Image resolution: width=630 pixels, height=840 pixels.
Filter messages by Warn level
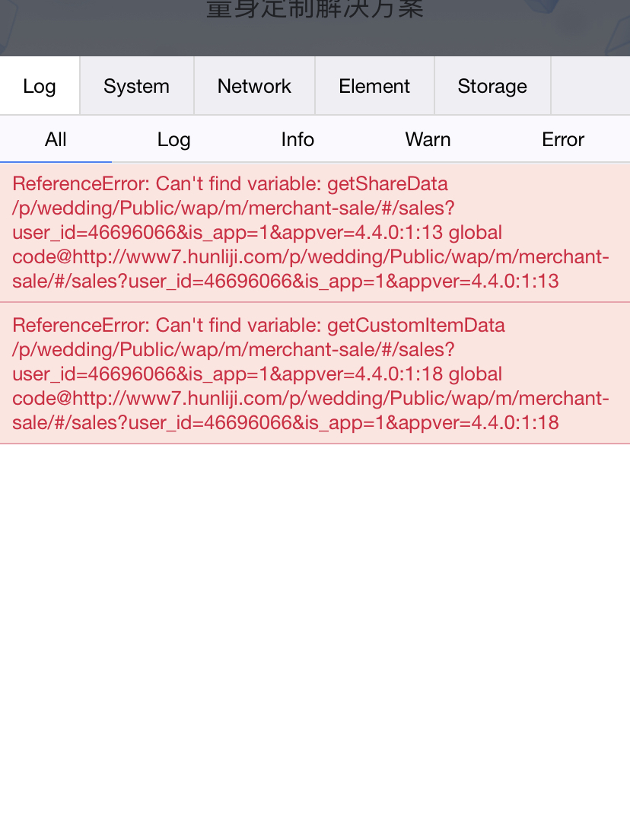(x=428, y=139)
